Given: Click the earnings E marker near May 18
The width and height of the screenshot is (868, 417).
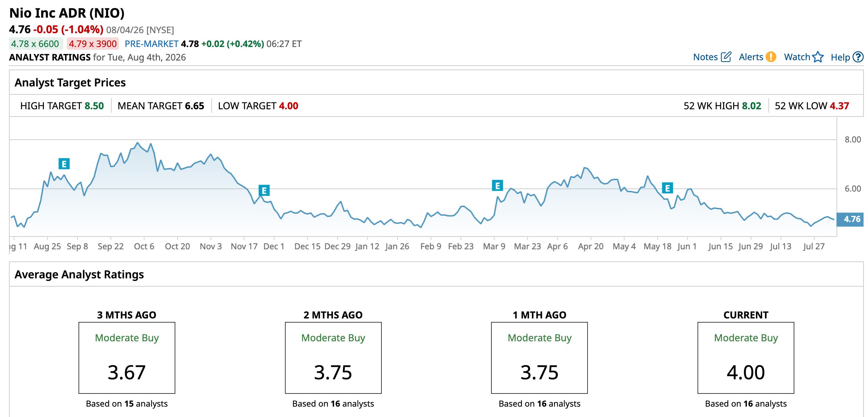Looking at the screenshot, I should click(667, 188).
